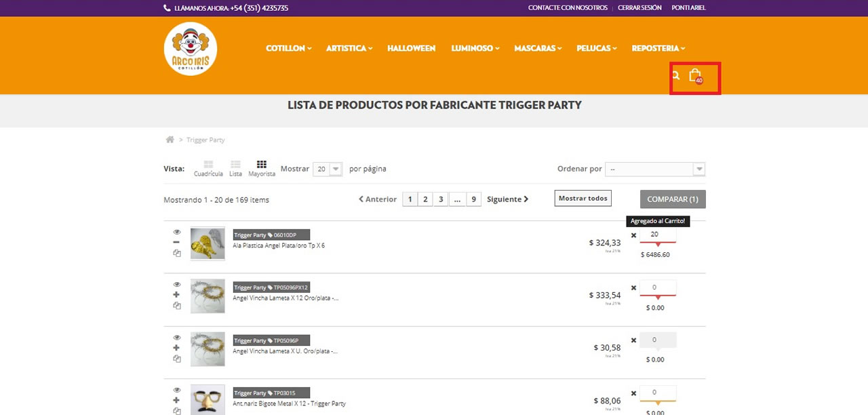Click the X icon beside the $ 30,58 quantity
Viewport: 868px width, 415px height.
633,340
